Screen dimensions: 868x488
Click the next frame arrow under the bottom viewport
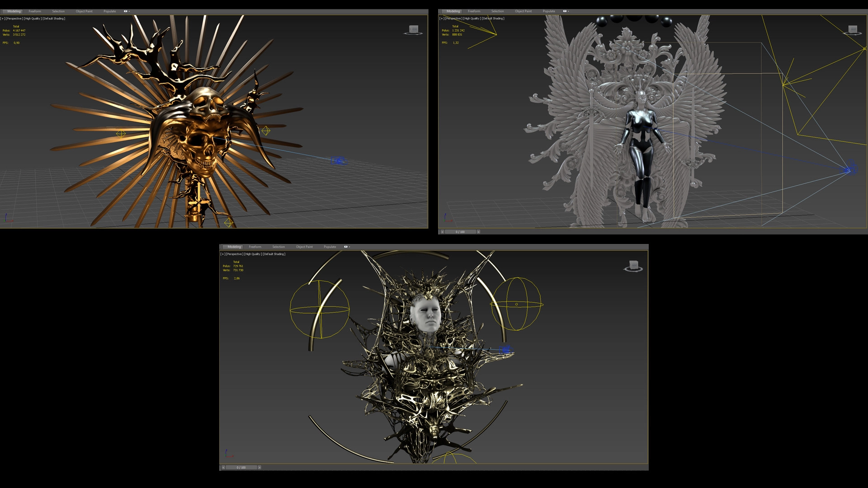click(x=259, y=467)
